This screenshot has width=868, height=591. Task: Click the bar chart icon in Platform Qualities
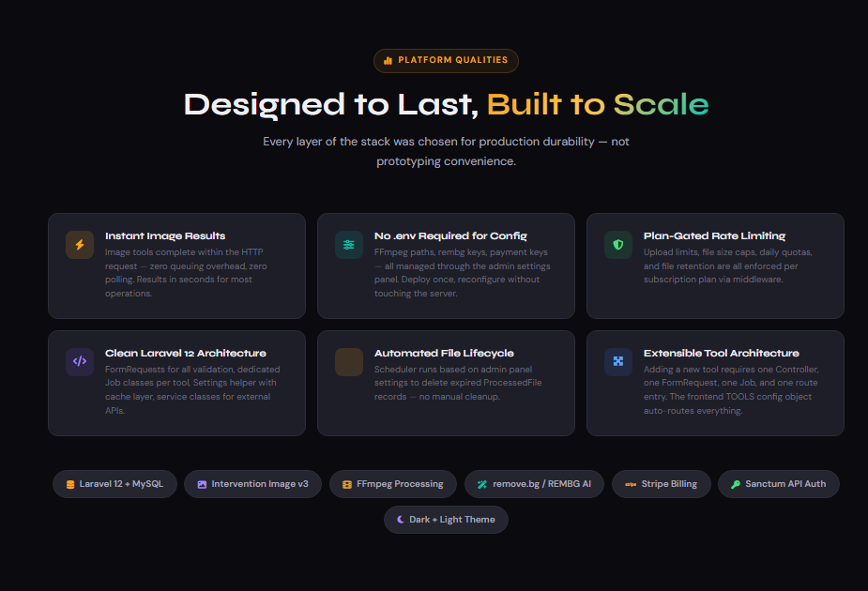(388, 61)
